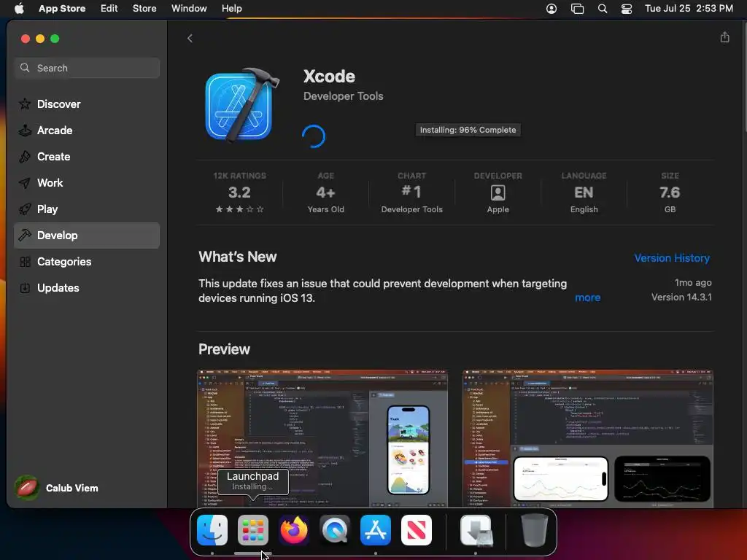Screen dimensions: 747x560
Task: Open the Edit menu
Action: (x=109, y=9)
